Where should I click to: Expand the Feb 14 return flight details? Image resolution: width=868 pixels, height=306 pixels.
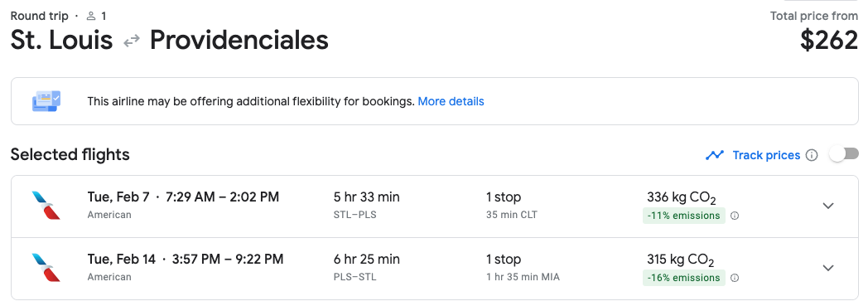pos(828,268)
